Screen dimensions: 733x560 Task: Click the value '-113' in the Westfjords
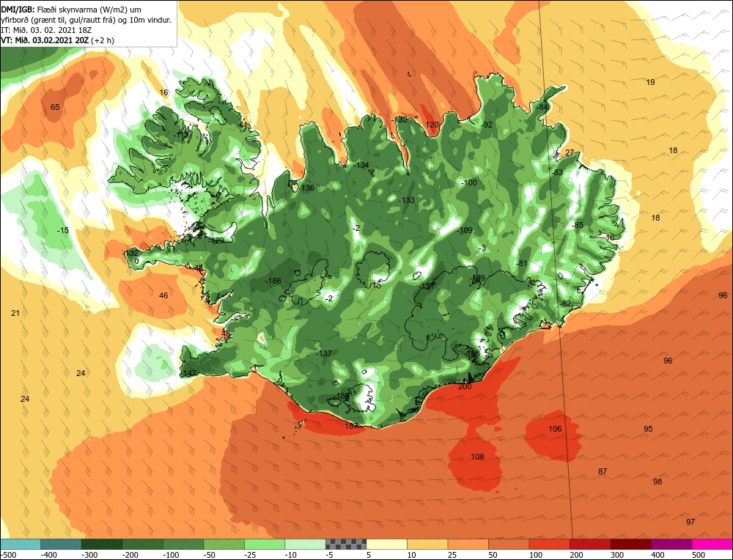tap(180, 135)
